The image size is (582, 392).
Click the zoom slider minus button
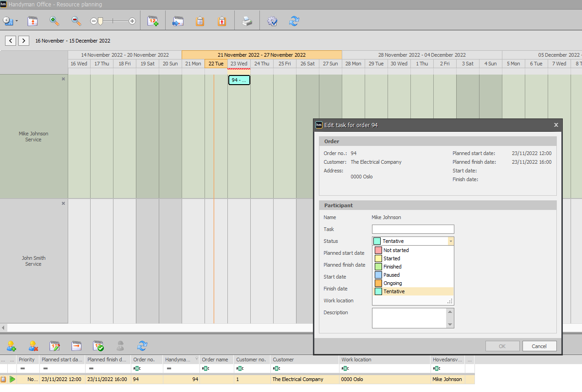coord(94,21)
